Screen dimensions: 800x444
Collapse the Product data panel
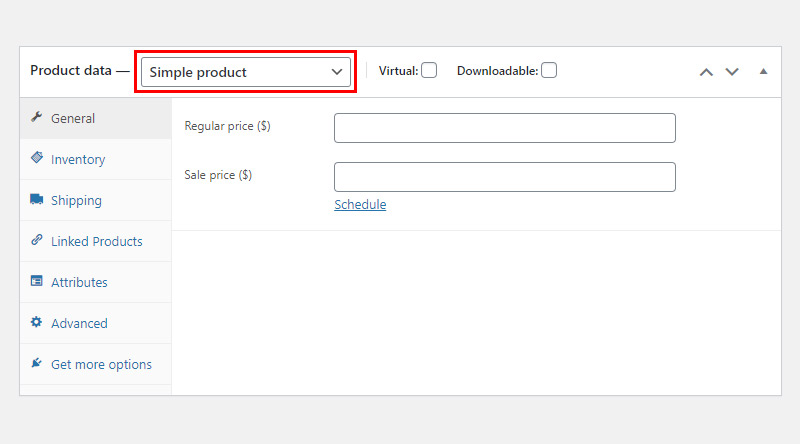[x=763, y=71]
